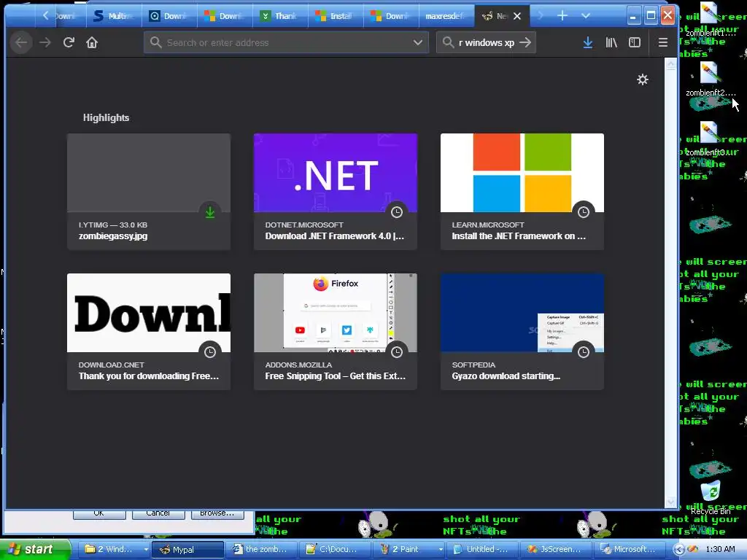Expand hidden system tray icons
Image resolution: width=747 pixels, height=560 pixels.
click(x=680, y=549)
